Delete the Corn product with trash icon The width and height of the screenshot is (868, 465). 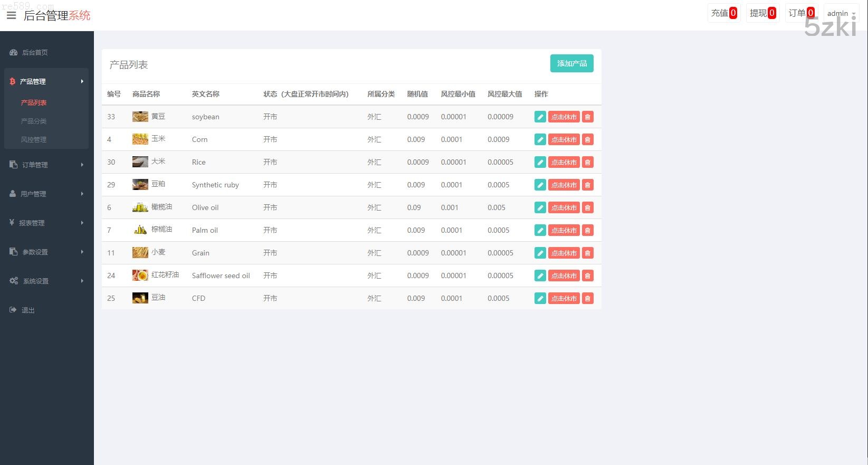[x=587, y=139]
